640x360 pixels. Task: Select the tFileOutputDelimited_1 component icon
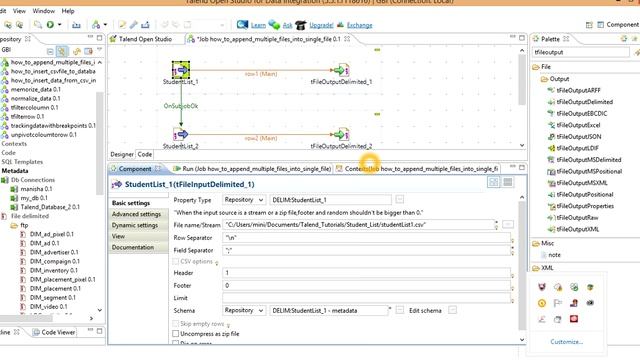pos(341,70)
